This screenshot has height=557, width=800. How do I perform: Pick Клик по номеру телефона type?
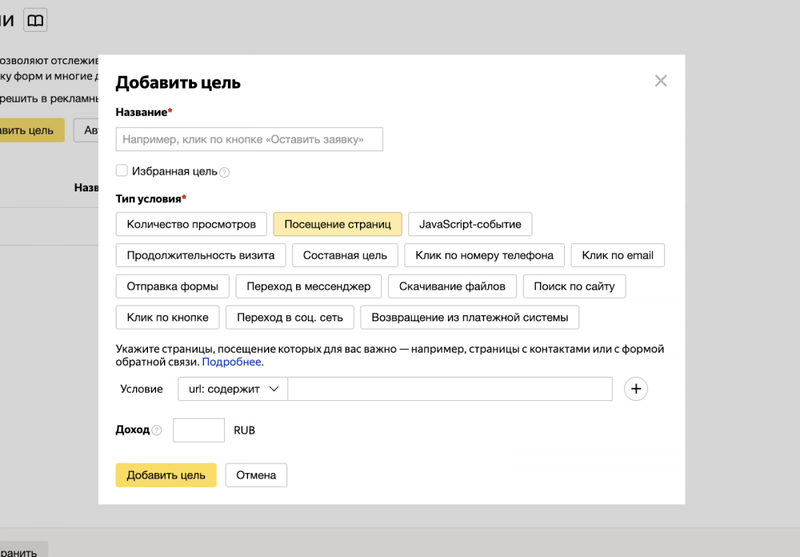tap(484, 256)
